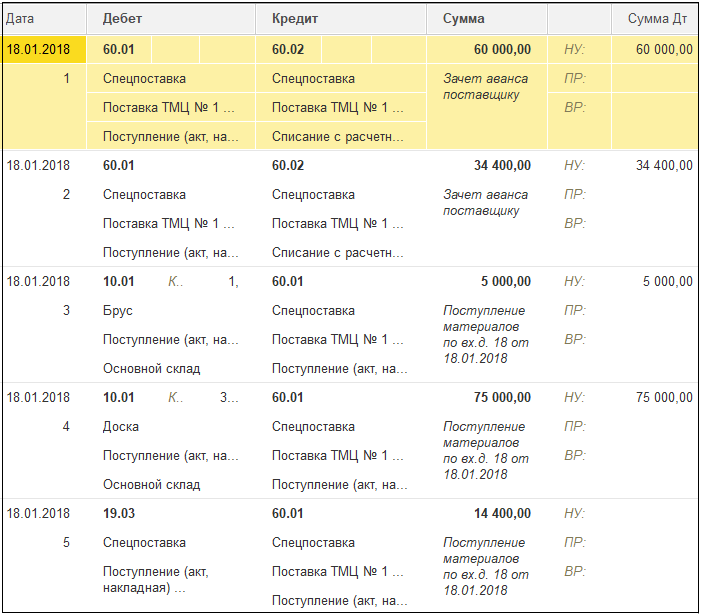701x614 pixels.
Task: Click the Дата column header
Action: (x=44, y=19)
